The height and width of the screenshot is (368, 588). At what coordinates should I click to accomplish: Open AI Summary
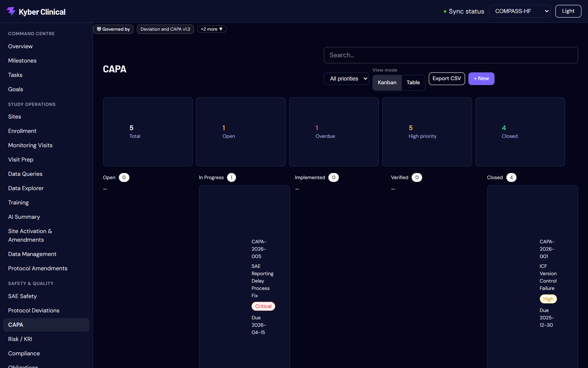tap(46, 217)
